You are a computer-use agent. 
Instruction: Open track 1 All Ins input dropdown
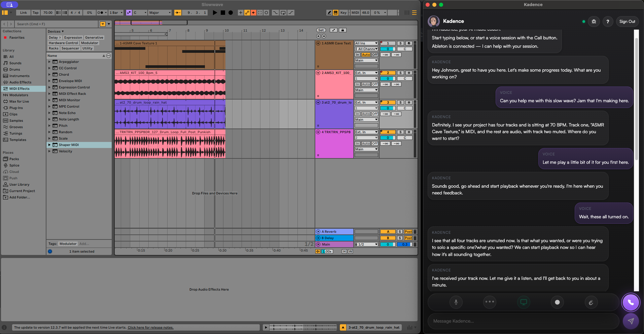pyautogui.click(x=366, y=43)
